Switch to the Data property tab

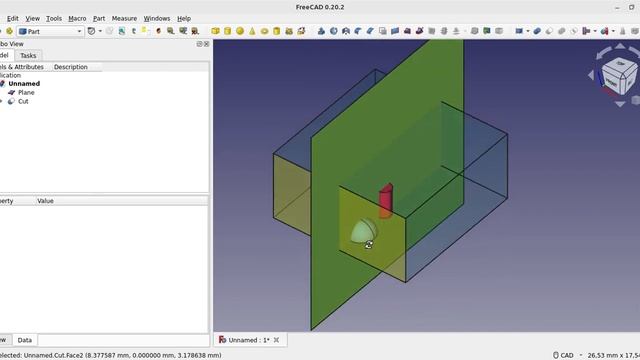pos(24,340)
